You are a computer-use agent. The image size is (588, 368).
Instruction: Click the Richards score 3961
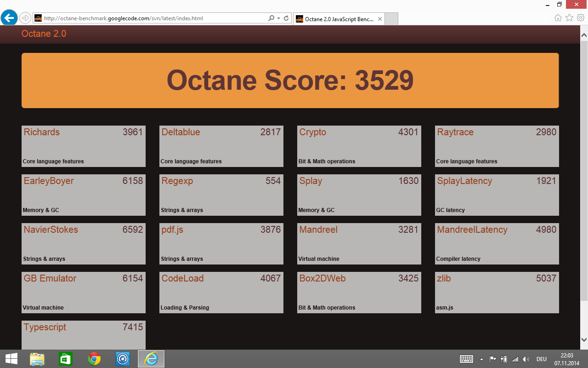coord(133,132)
